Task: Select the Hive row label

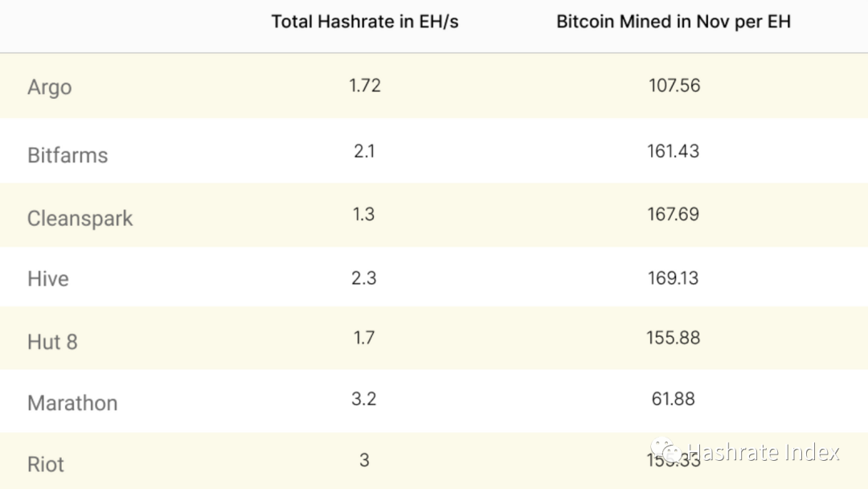Action: (48, 278)
